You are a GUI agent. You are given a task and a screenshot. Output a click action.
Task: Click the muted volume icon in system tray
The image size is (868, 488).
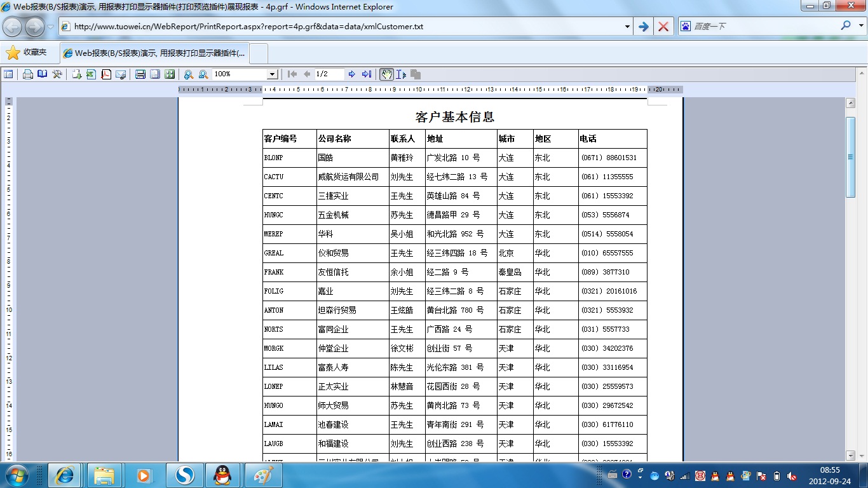(x=792, y=475)
